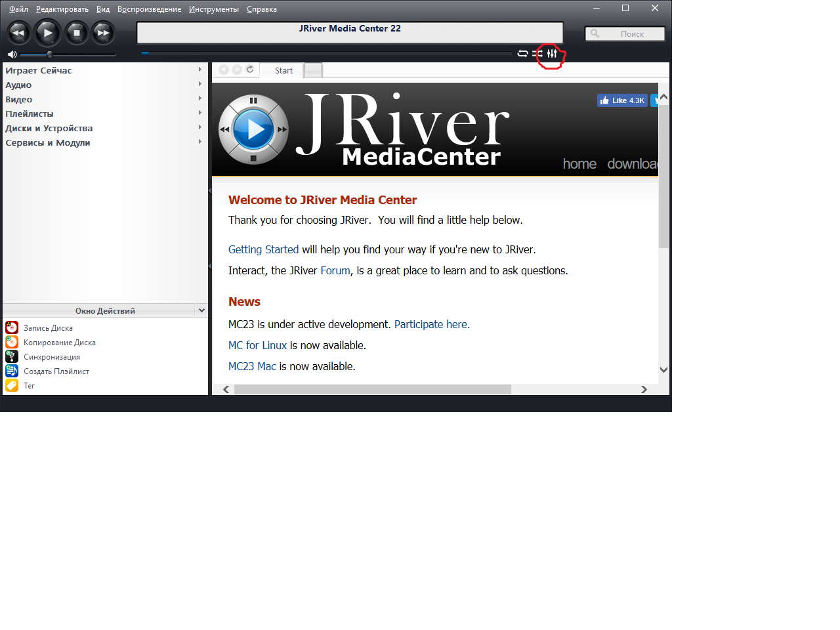The height and width of the screenshot is (630, 840).
Task: Reload the embedded browser page
Action: click(250, 69)
